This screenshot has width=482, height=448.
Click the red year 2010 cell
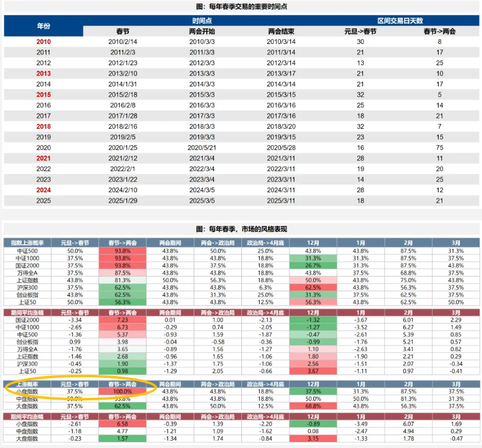(43, 42)
